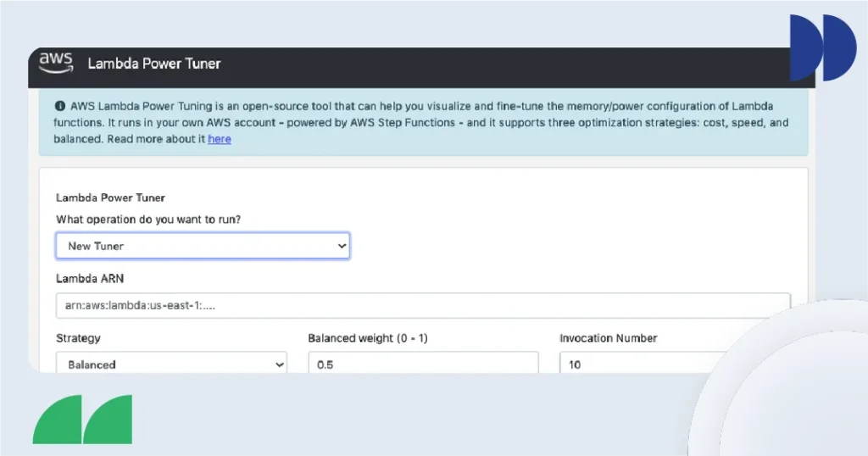
Task: Click the 'Balanced weight (0 - 1)' label
Action: point(368,338)
